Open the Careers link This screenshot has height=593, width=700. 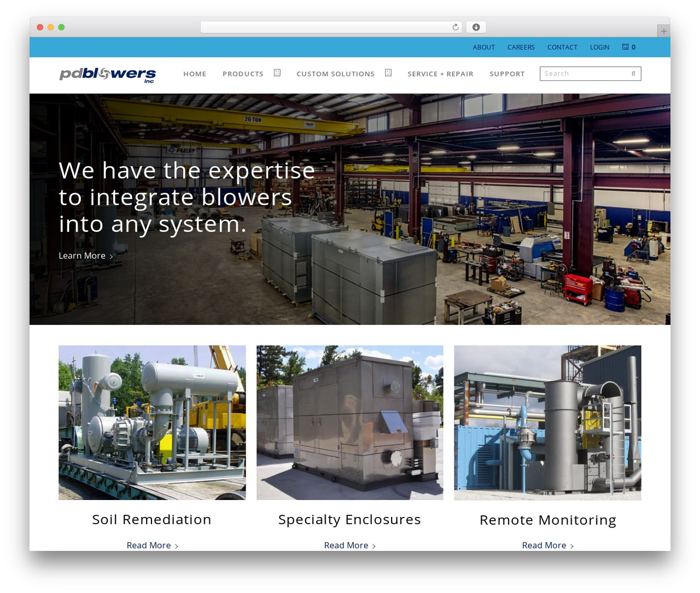(521, 48)
